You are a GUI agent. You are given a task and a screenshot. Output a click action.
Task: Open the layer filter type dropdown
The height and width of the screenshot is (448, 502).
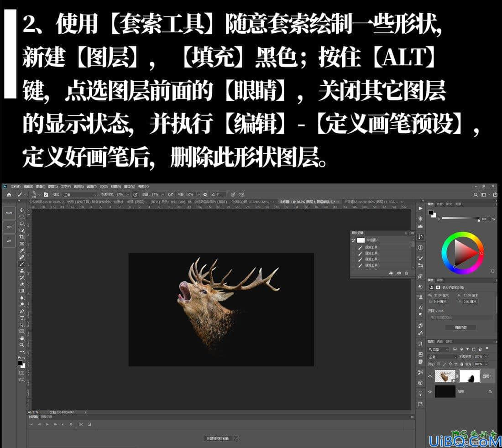pos(438,349)
